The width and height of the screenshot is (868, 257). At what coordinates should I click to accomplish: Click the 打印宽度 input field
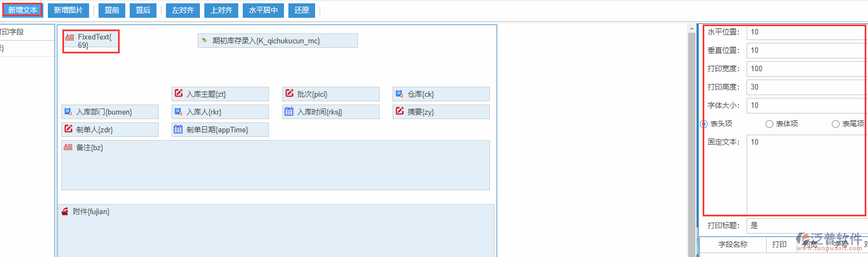805,68
